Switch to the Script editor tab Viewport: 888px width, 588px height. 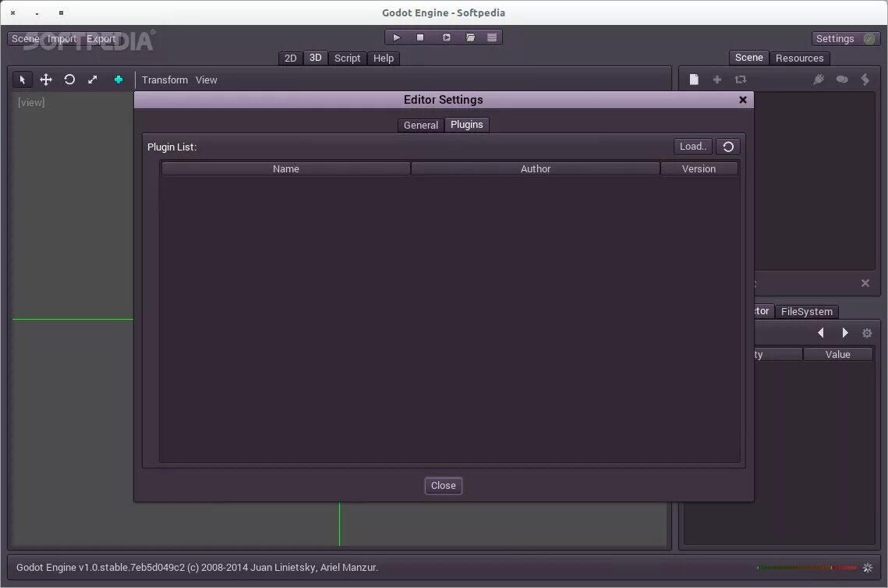click(x=347, y=58)
